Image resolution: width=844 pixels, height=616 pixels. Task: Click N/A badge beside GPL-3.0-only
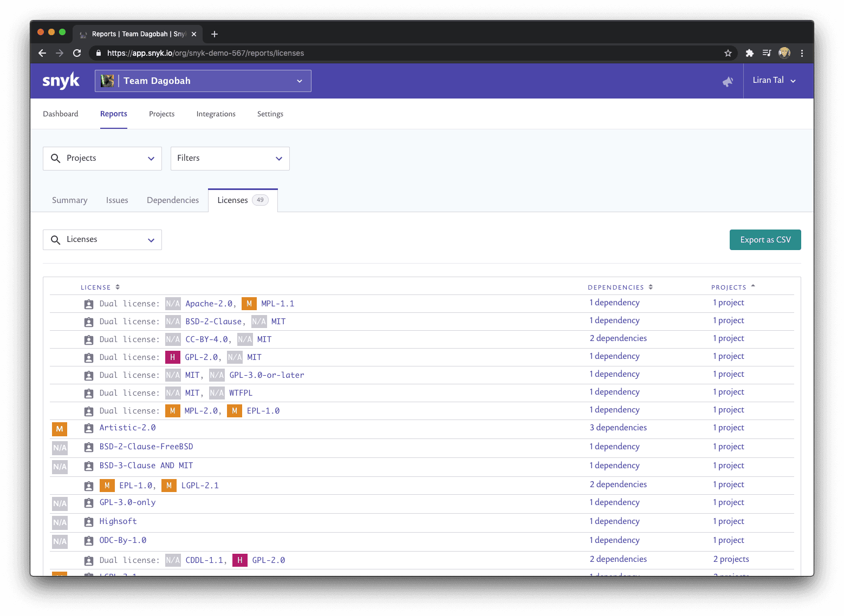click(x=60, y=503)
